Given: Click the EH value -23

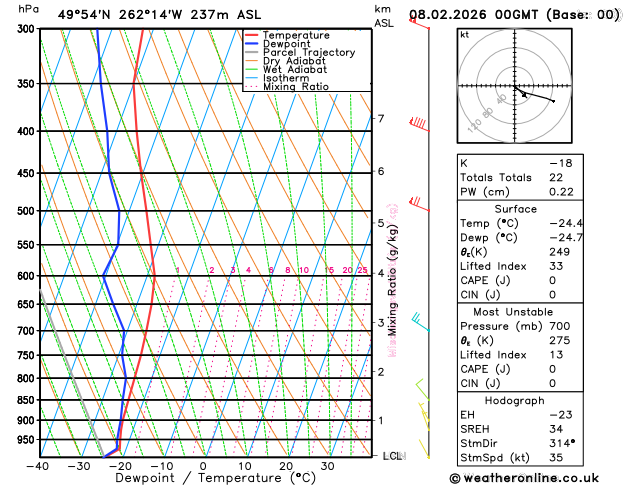Looking at the screenshot, I should [x=561, y=415].
